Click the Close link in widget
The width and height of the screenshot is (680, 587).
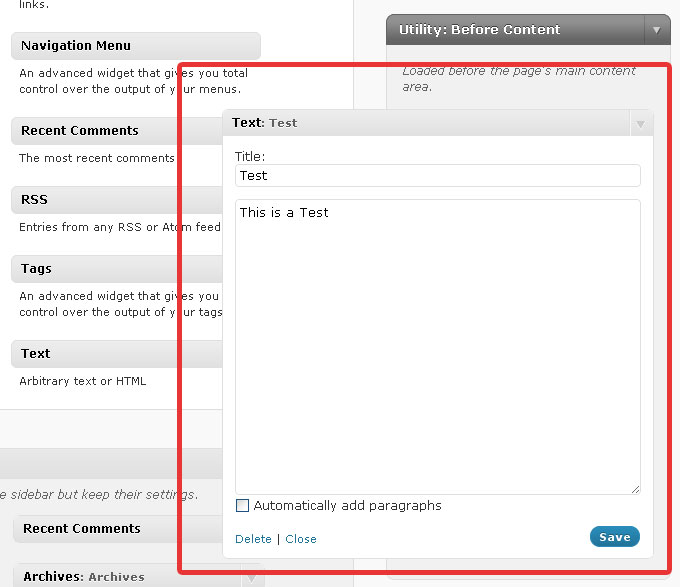point(300,539)
